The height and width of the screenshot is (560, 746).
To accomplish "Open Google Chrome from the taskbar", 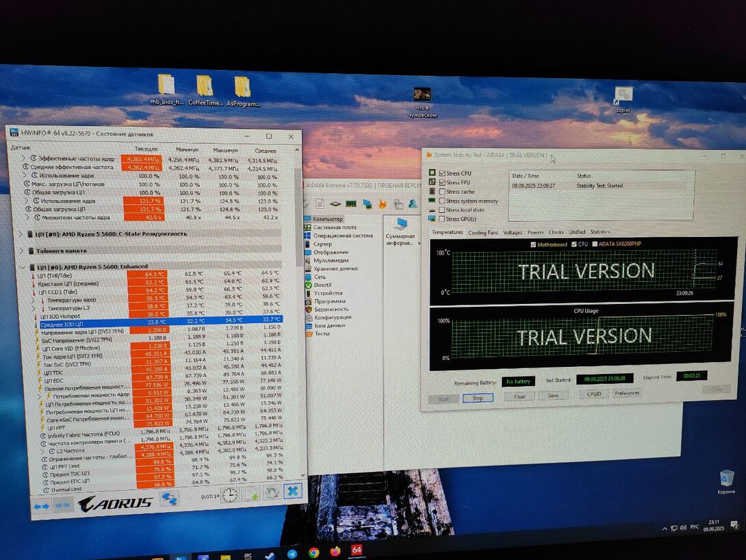I will click(313, 552).
